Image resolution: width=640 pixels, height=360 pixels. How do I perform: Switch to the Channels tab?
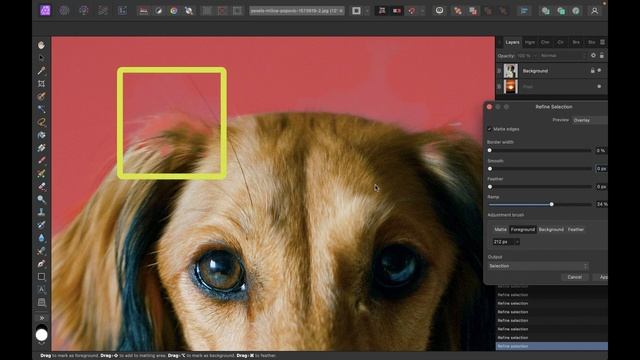(545, 42)
